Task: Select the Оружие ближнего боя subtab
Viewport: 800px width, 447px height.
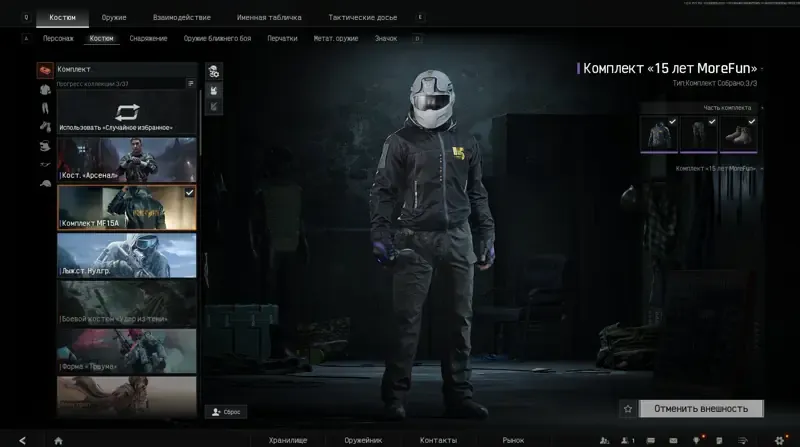Action: (217, 38)
